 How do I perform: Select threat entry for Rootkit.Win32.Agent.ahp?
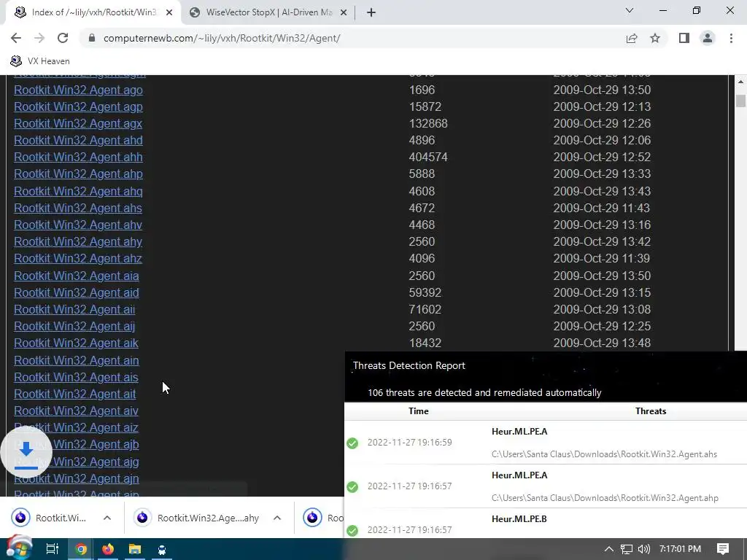[x=546, y=486]
